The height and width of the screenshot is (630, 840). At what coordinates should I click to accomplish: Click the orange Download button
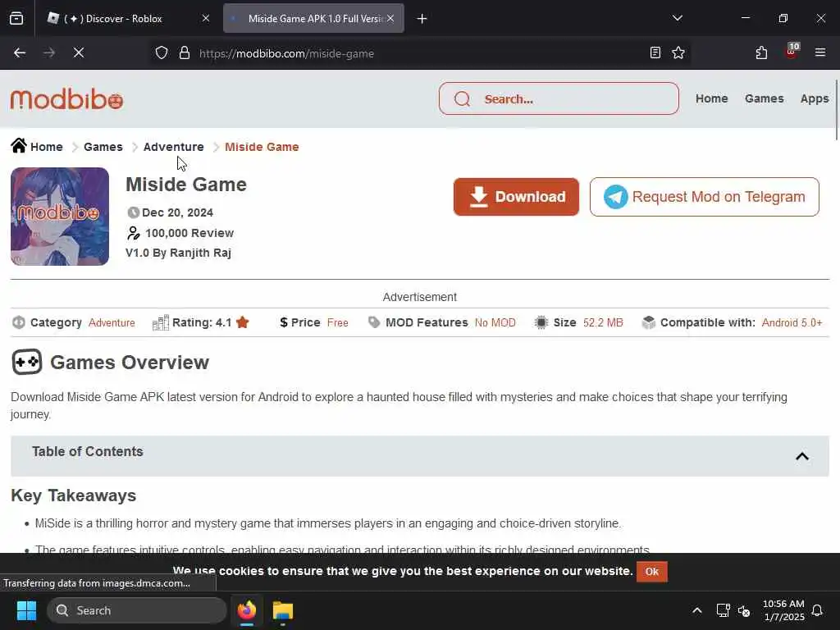[517, 197]
